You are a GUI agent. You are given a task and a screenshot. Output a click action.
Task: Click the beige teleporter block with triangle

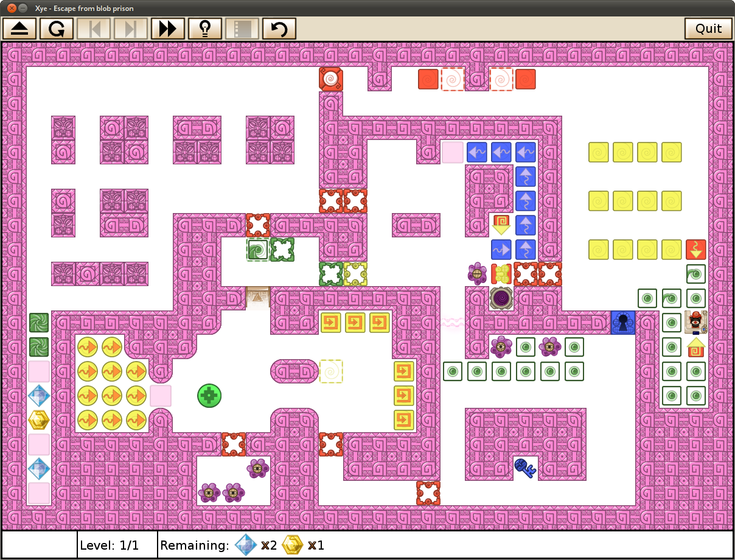point(258,298)
